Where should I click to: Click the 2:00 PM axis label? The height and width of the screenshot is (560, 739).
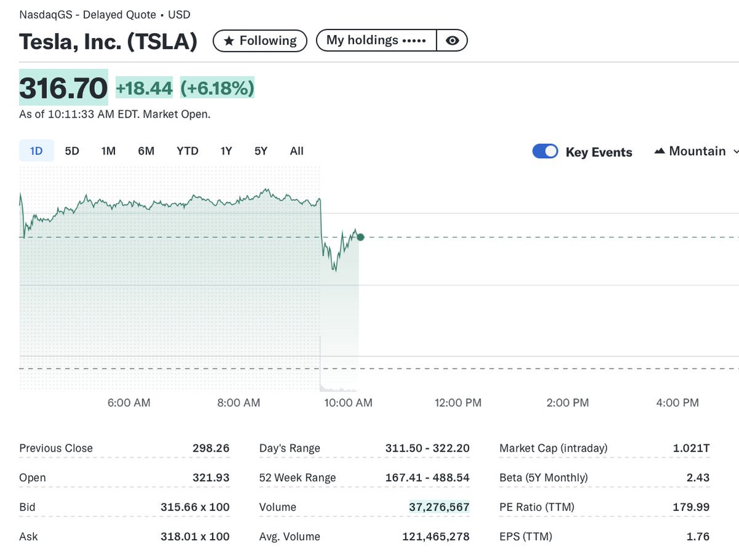[567, 403]
